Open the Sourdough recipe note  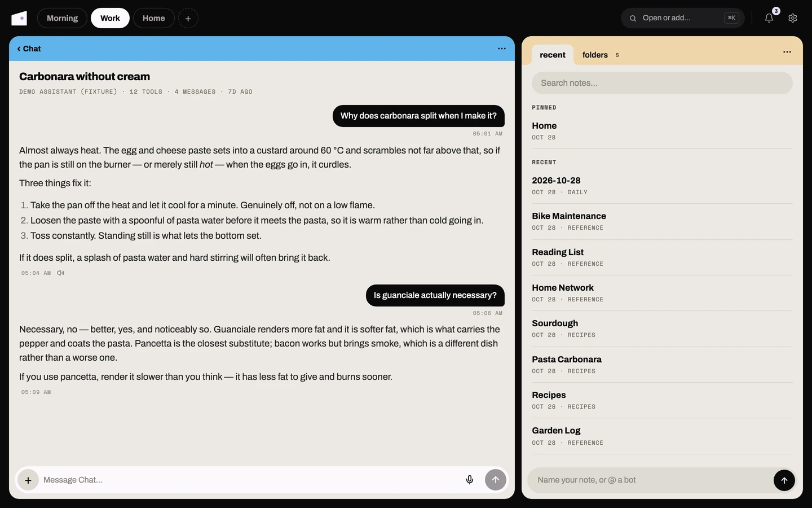(x=662, y=329)
